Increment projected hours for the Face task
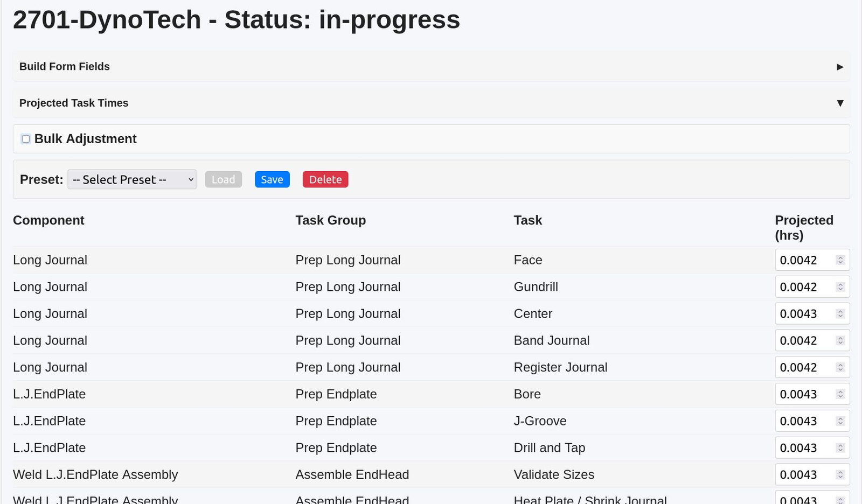862x504 pixels. tap(840, 257)
